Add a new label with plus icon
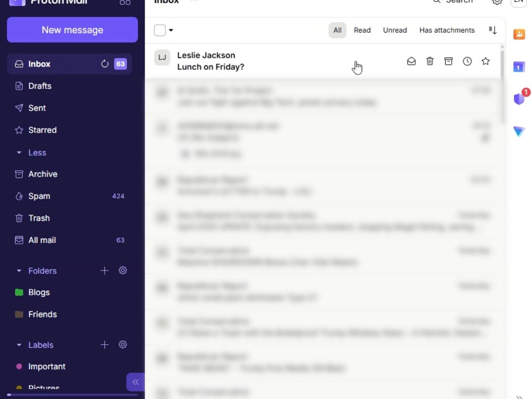Screen dimensions: 532x399 (105, 344)
